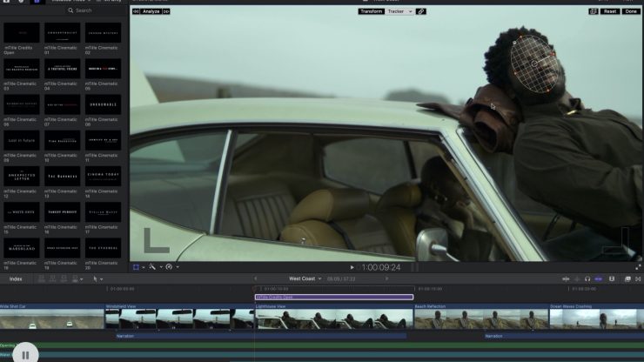
Task: Toggle the headphones solo icon
Action: [x=587, y=278]
